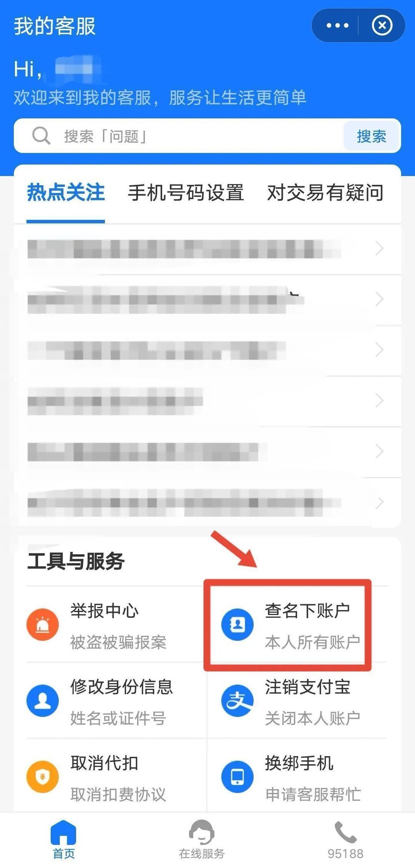
Task: Close the mini program with X button
Action: [382, 26]
